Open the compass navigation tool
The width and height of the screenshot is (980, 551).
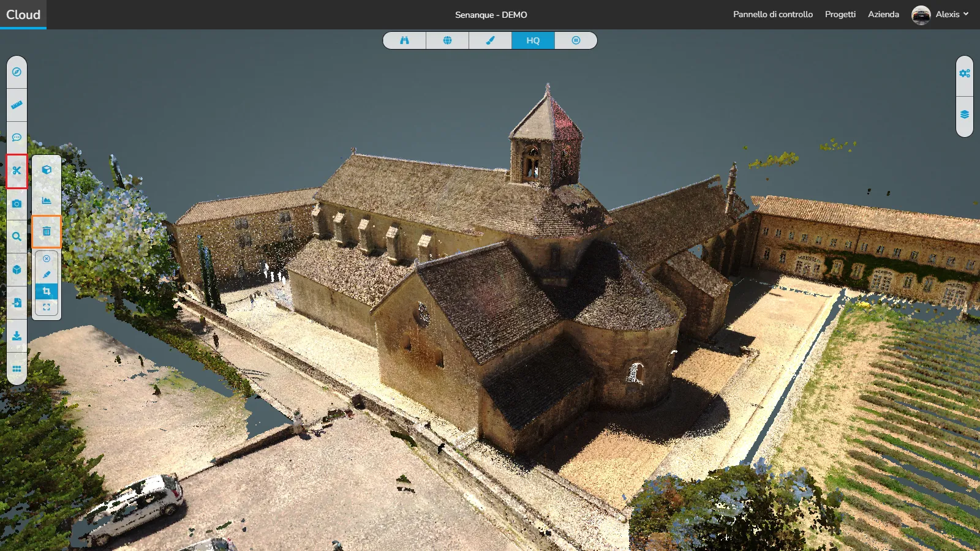17,72
